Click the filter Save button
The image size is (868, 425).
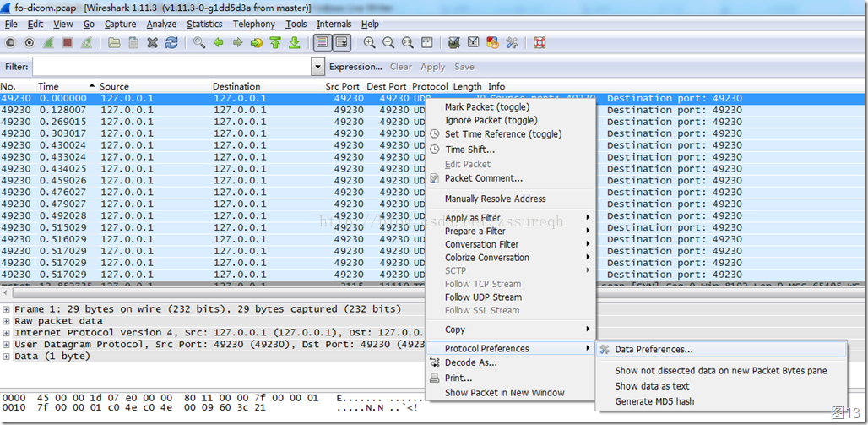(x=464, y=67)
